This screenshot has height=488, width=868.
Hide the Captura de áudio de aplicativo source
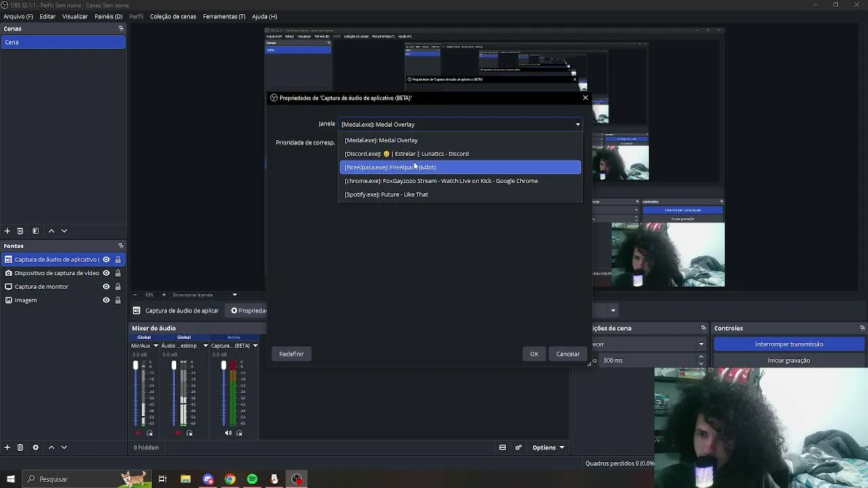pyautogui.click(x=106, y=260)
